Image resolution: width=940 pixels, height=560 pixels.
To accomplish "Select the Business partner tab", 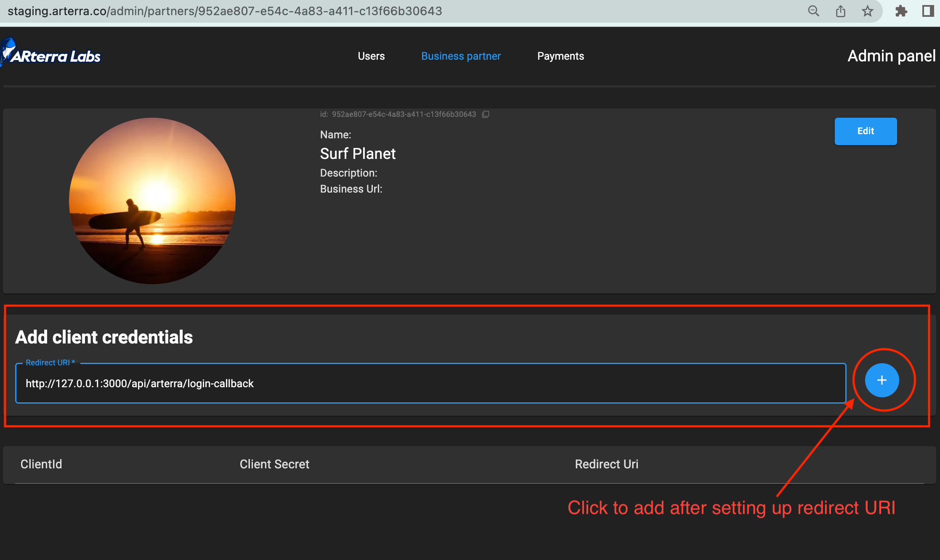I will tap(461, 56).
